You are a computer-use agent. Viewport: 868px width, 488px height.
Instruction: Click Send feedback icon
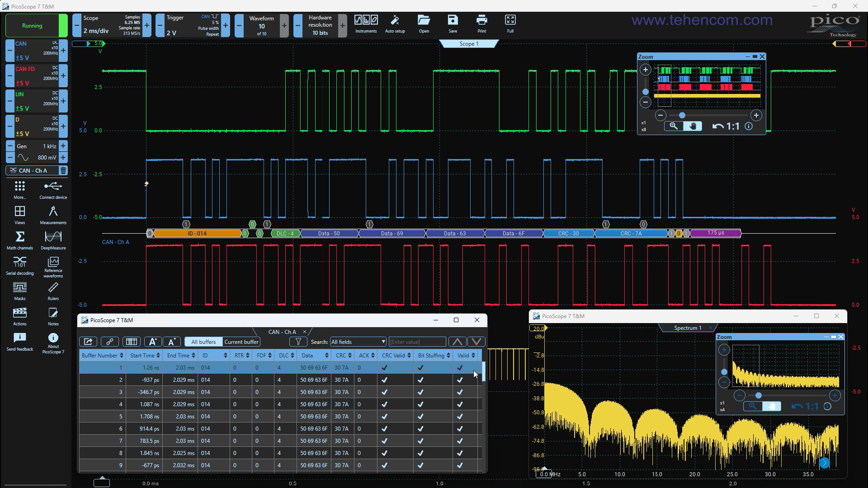(19, 342)
